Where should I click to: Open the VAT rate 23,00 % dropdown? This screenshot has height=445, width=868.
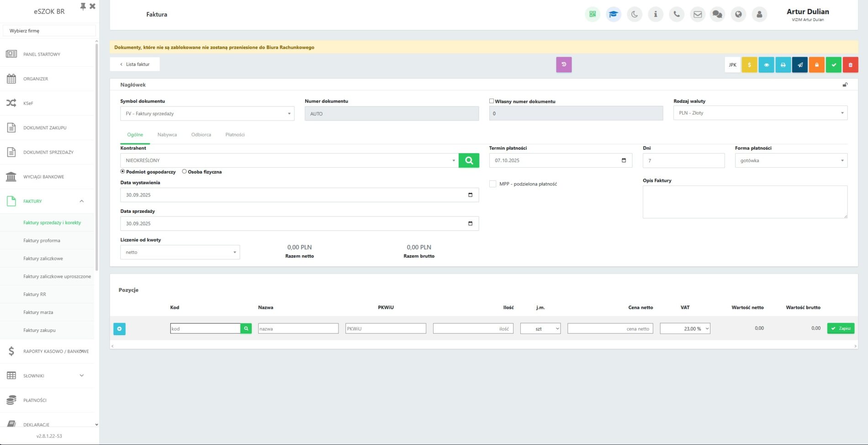coord(685,328)
